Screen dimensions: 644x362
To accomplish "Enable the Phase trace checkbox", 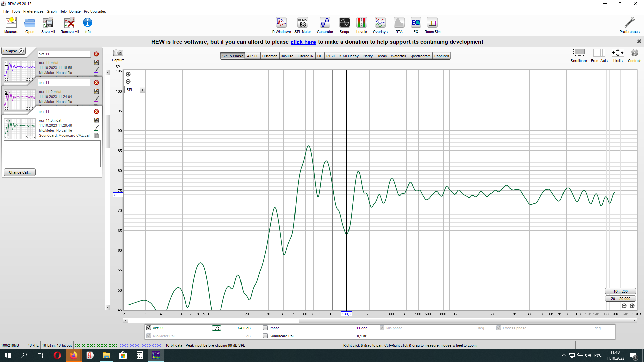I will pyautogui.click(x=265, y=328).
